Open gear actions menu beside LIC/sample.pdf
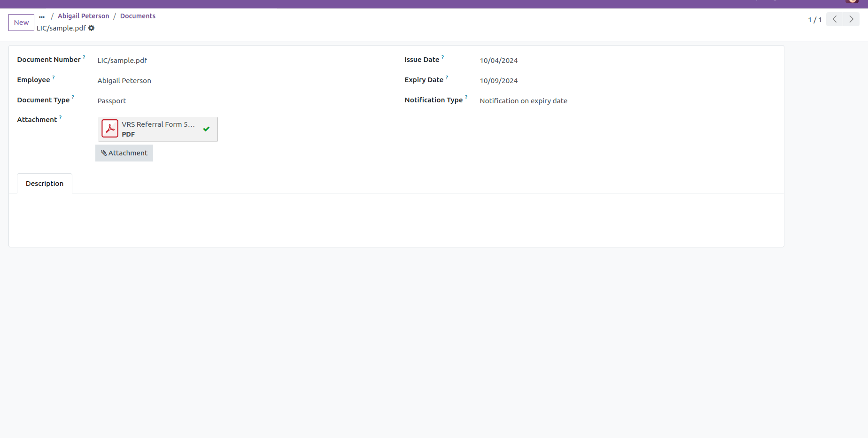Screen dimensions: 868x438 [x=92, y=28]
